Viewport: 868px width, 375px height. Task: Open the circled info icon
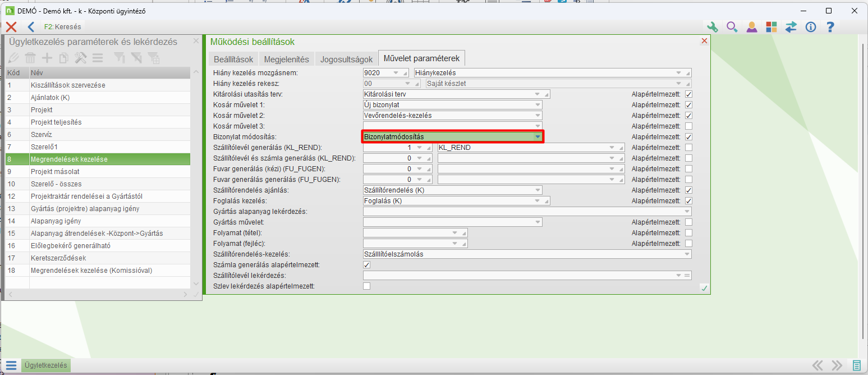coord(810,26)
